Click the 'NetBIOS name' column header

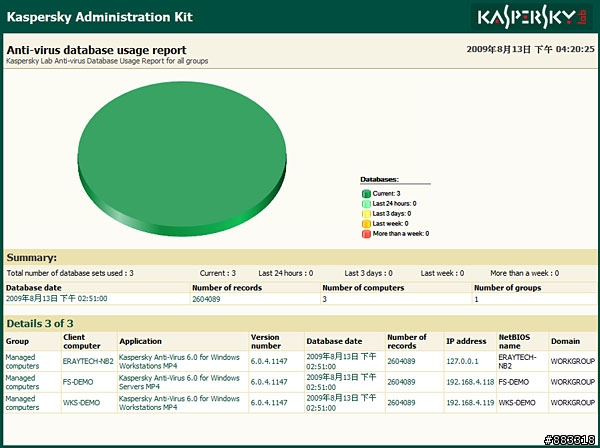(x=514, y=341)
